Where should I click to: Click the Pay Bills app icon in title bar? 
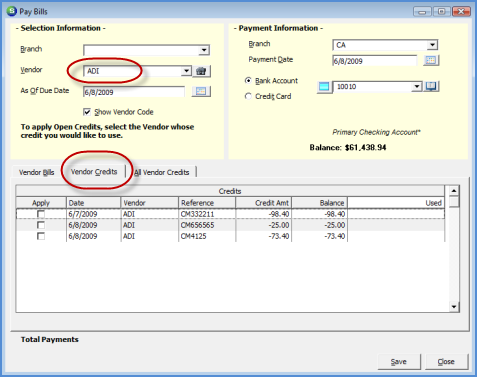pyautogui.click(x=11, y=11)
